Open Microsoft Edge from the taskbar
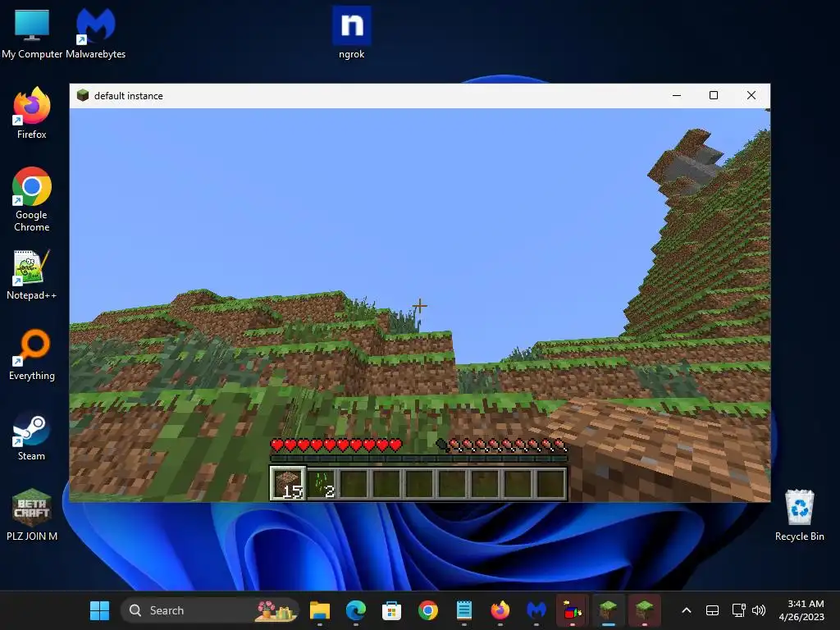The height and width of the screenshot is (630, 840). click(x=356, y=610)
